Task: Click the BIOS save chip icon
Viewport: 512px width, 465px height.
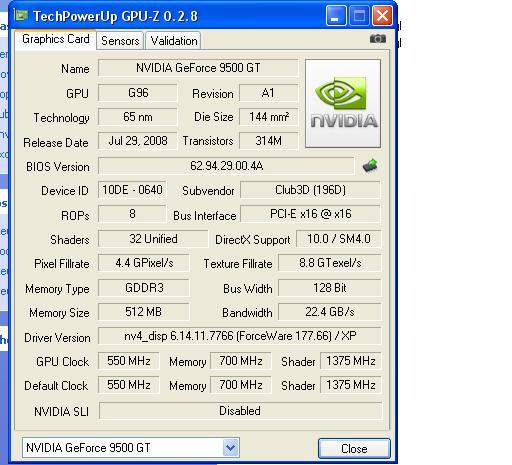Action: pos(370,165)
